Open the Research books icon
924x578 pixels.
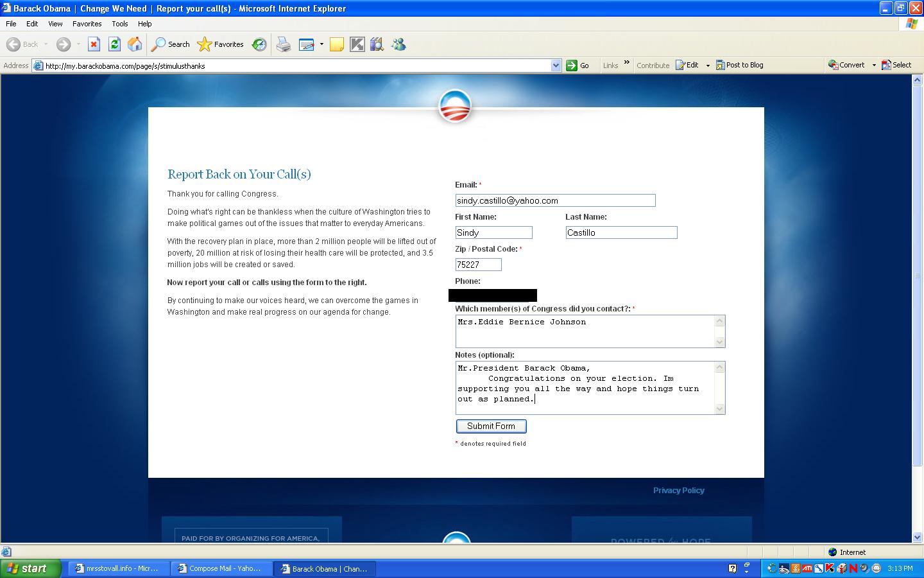tap(377, 44)
